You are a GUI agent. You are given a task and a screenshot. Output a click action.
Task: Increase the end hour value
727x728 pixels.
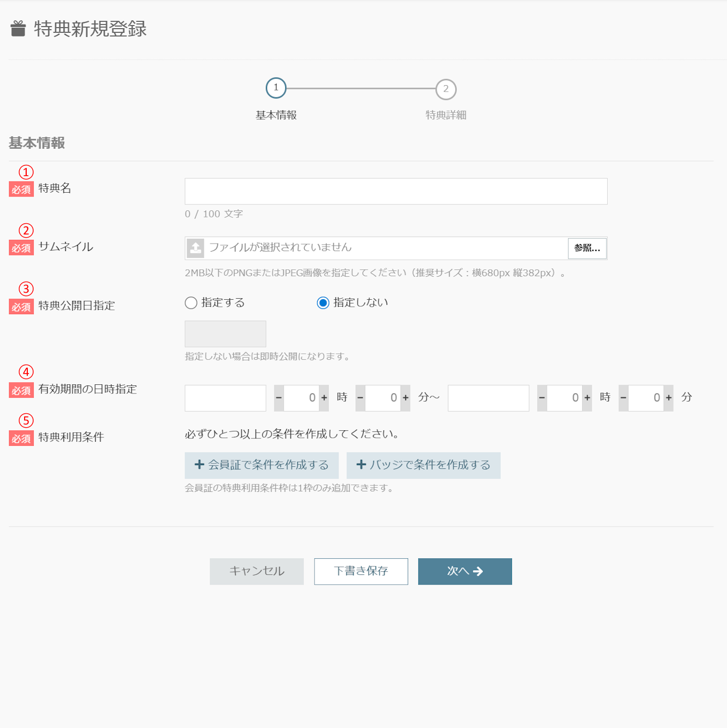[x=587, y=398]
